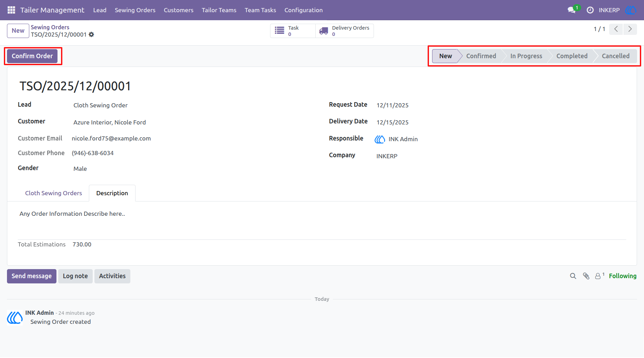Open the Sewing Orders menu
The width and height of the screenshot is (644, 358).
[135, 10]
